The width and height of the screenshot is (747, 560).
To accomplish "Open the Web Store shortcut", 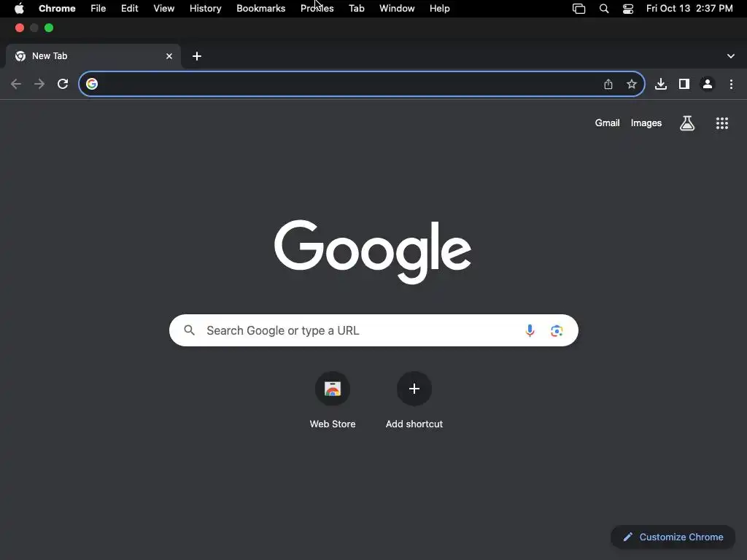I will (x=333, y=400).
